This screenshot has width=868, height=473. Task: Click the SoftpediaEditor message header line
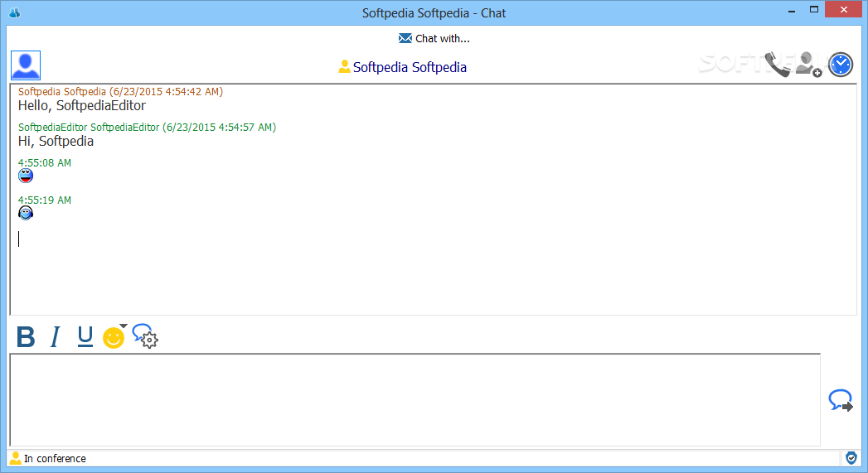(147, 128)
